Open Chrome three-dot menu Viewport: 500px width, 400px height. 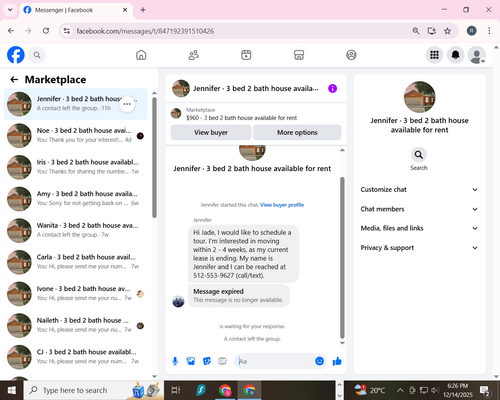[489, 31]
